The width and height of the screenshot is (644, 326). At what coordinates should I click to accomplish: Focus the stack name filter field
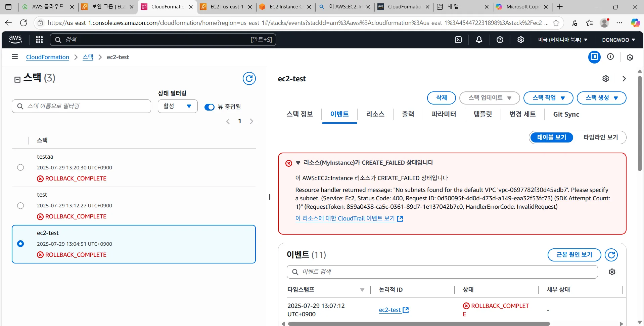pos(81,106)
